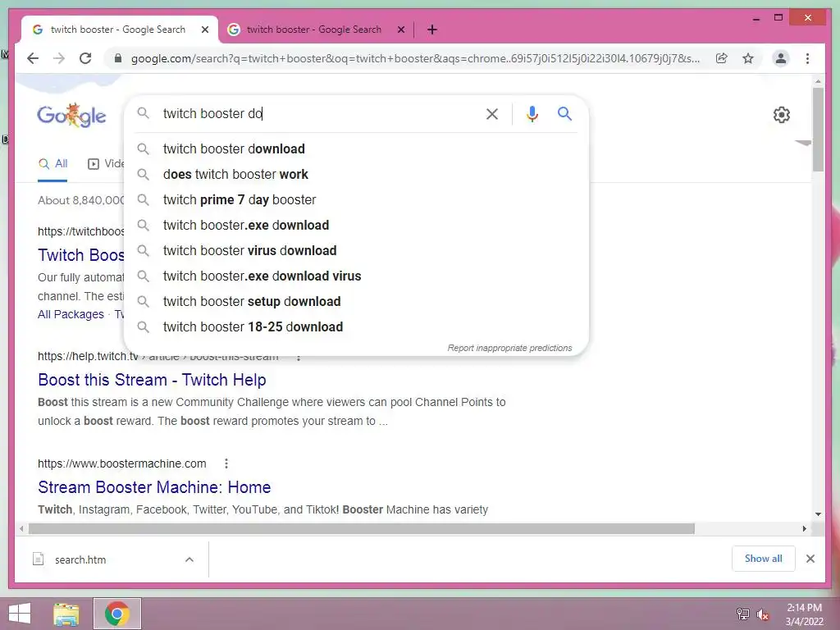Click the magnifier beside 'twitch booster download'

point(143,149)
